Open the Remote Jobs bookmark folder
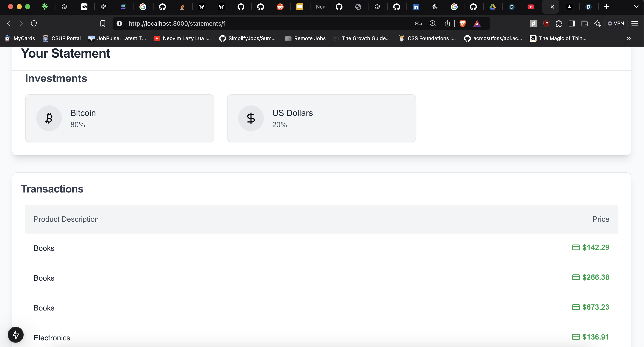The image size is (644, 347). point(305,38)
